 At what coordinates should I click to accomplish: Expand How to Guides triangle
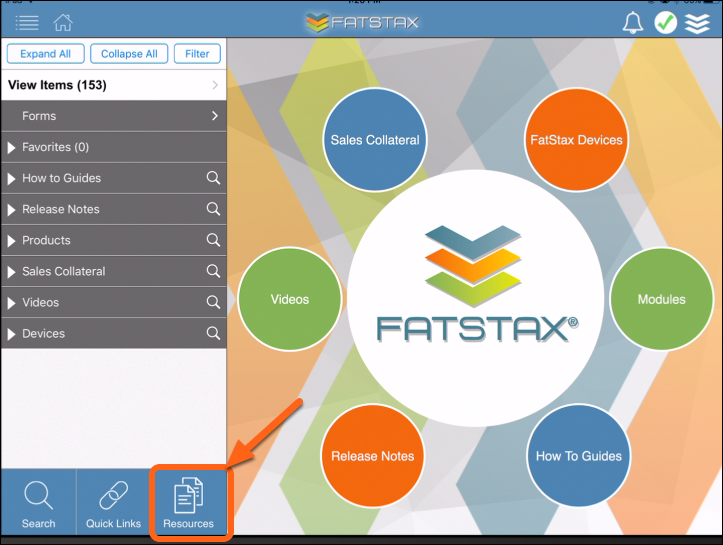click(12, 178)
